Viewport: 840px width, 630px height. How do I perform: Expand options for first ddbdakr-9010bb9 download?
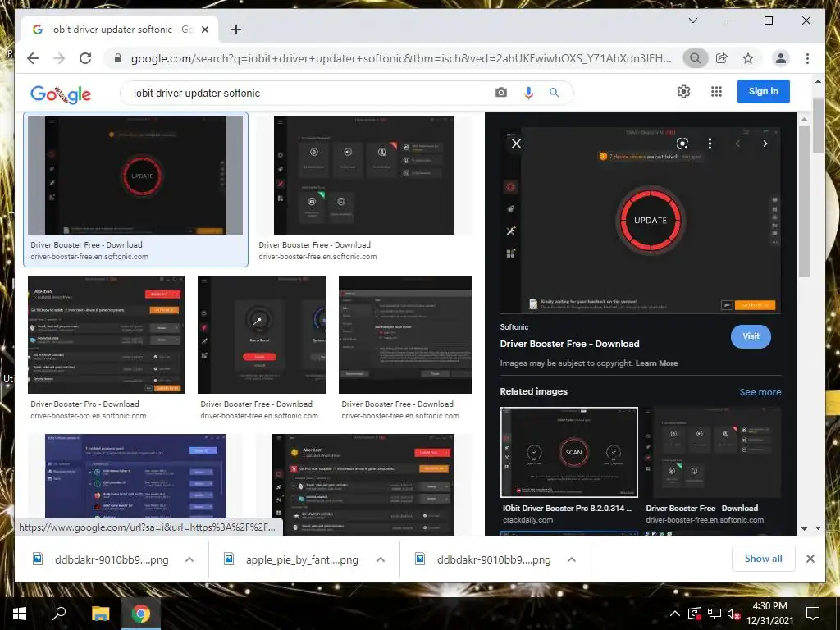tap(189, 559)
